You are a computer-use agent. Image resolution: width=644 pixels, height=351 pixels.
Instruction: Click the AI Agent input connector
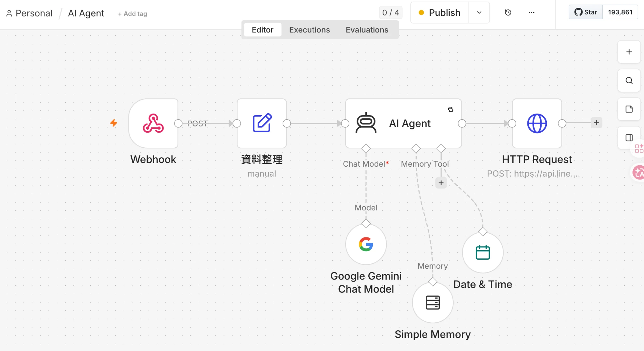[346, 123]
